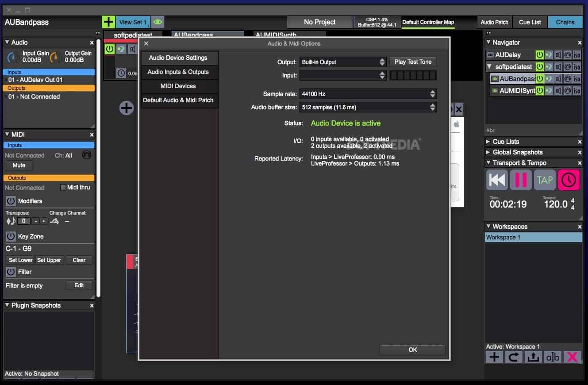Open the Chains view at top right
Image resolution: width=588 pixels, height=385 pixels.
(565, 22)
